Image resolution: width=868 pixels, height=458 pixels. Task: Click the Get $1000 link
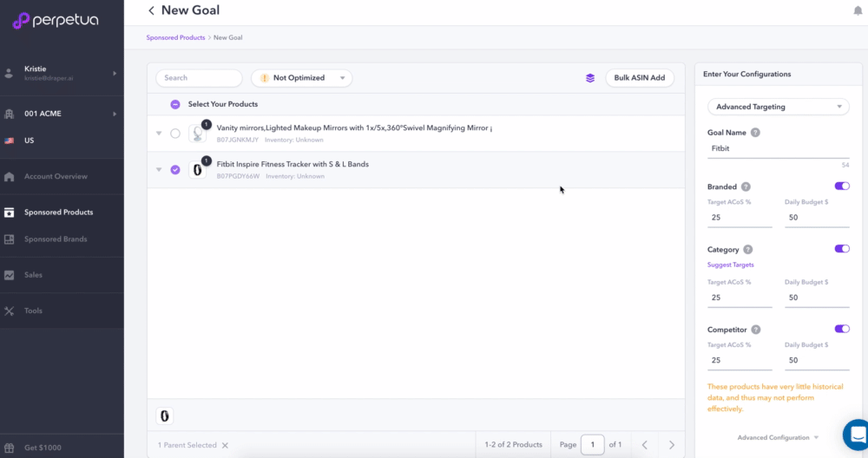(x=43, y=448)
